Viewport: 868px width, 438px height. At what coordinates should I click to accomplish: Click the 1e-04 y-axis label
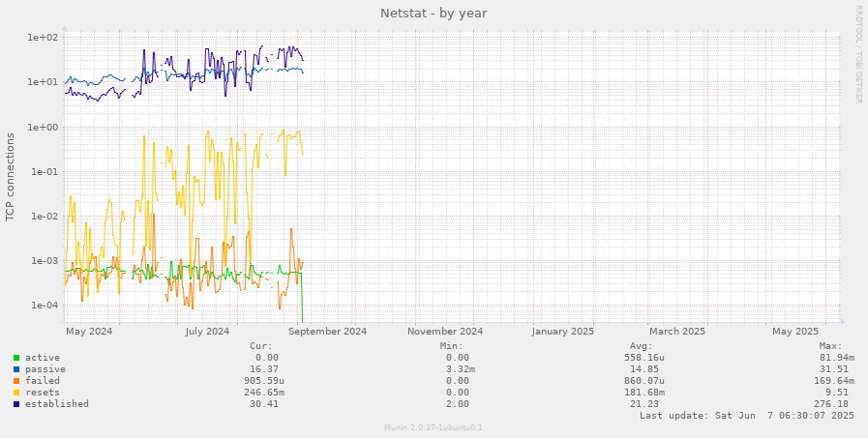[x=44, y=306]
